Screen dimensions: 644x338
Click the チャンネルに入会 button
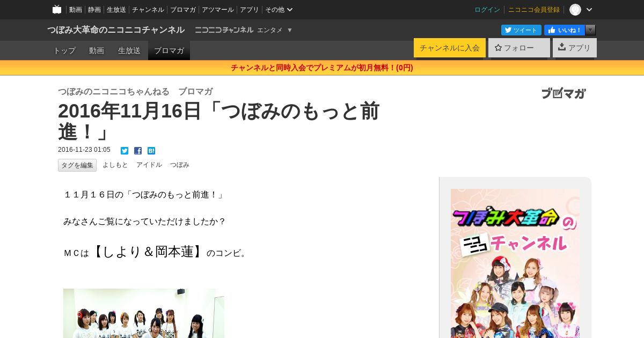[450, 48]
